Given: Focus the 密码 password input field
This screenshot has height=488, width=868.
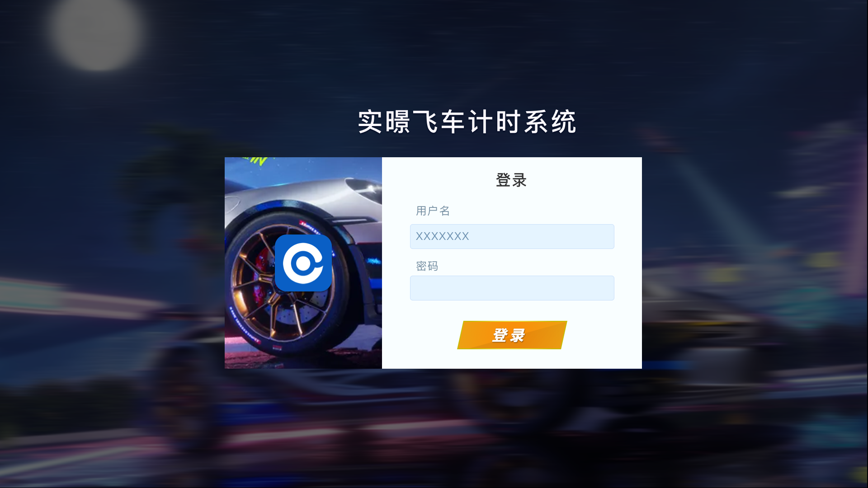Looking at the screenshot, I should point(512,288).
